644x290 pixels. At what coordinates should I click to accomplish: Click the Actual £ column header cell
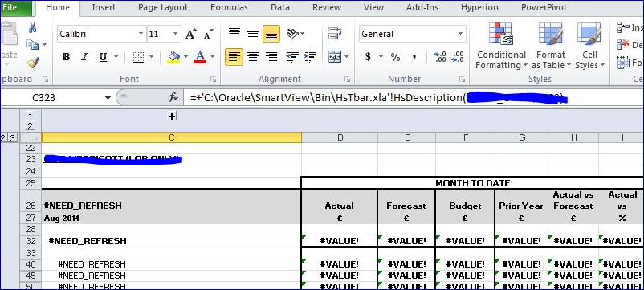click(x=339, y=206)
